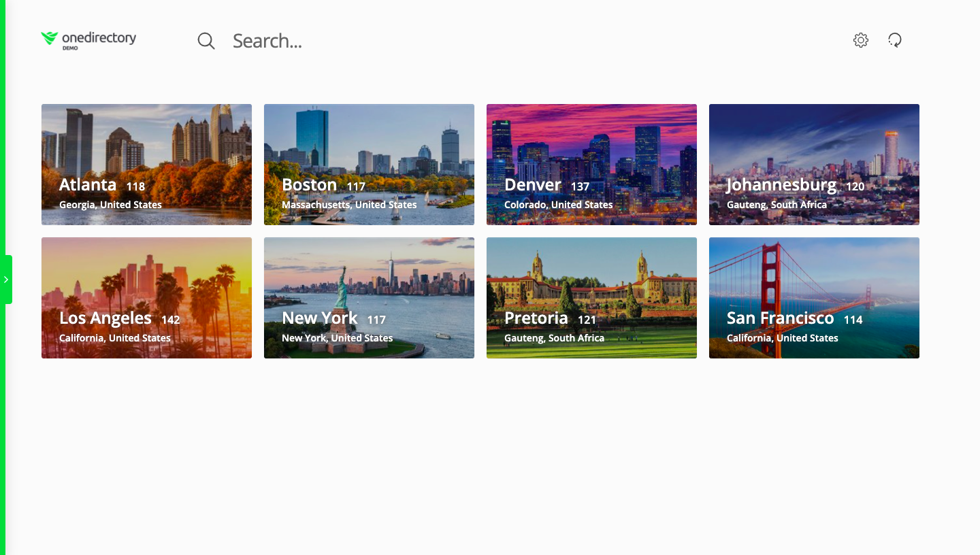Click the refresh icon beside the gear
This screenshot has height=555, width=980.
click(x=895, y=40)
